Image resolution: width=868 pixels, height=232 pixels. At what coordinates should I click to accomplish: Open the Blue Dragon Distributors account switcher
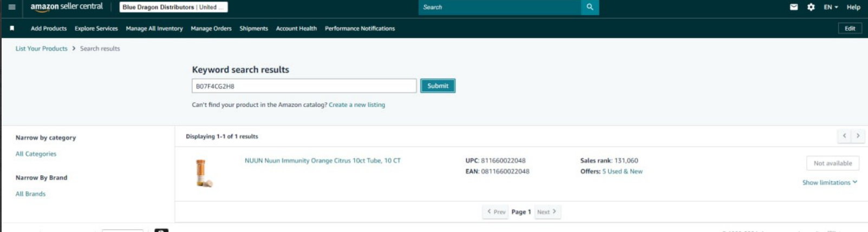tap(173, 7)
